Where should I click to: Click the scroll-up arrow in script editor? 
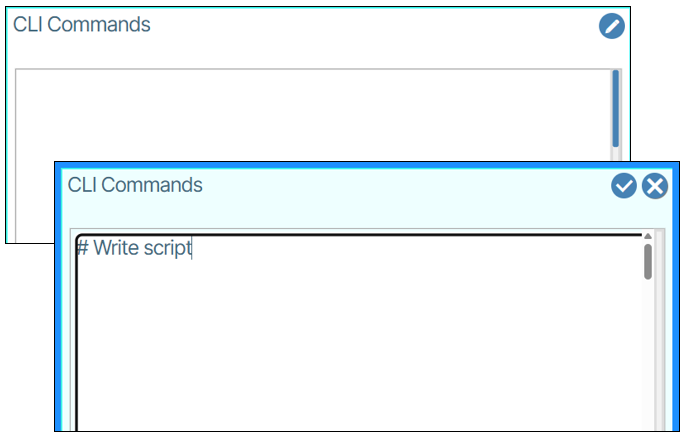pos(648,237)
